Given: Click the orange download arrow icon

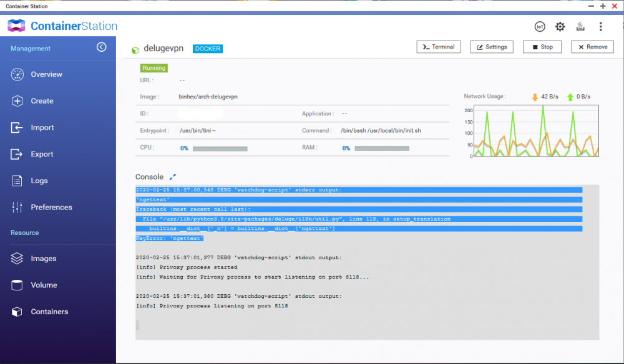Looking at the screenshot, I should tap(535, 97).
